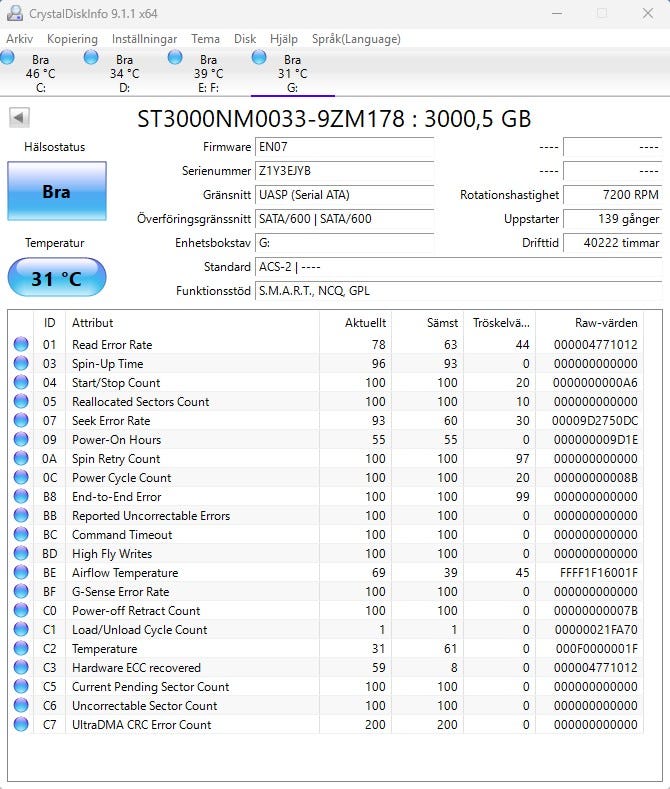Select the C: drive status orb
Screen dimensions: 670x789
pos(8,58)
